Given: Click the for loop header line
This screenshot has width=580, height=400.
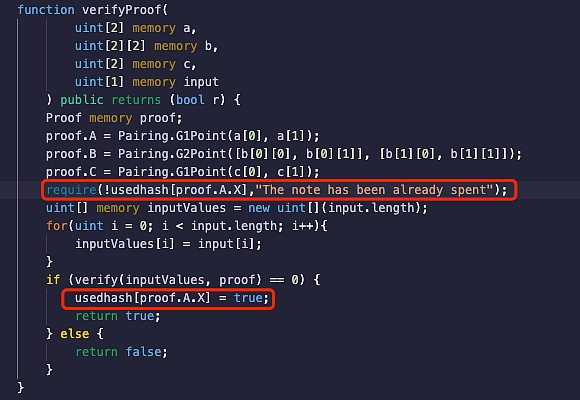Looking at the screenshot, I should click(x=187, y=226).
